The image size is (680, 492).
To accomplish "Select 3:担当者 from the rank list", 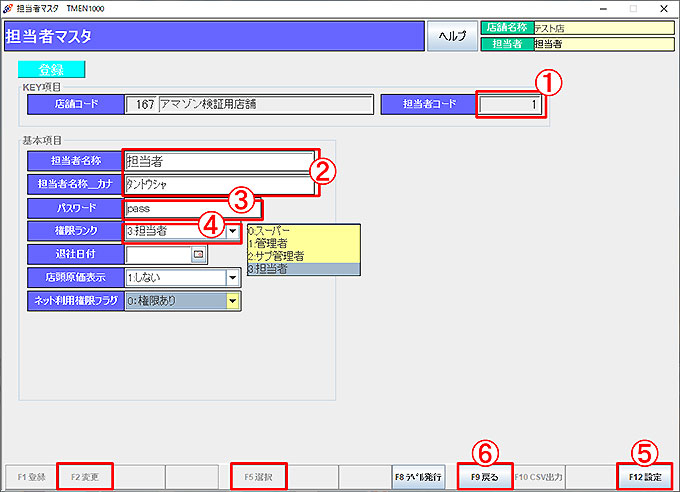I will coord(304,269).
